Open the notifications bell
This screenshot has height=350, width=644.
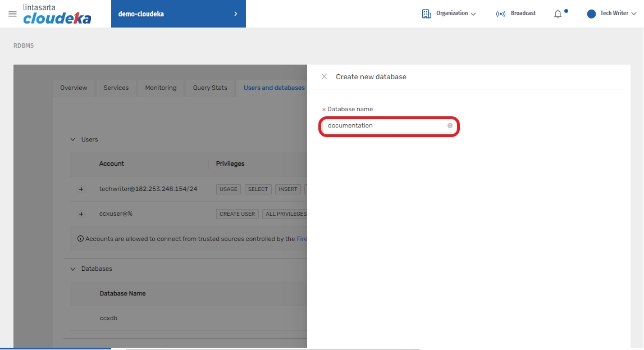(558, 14)
